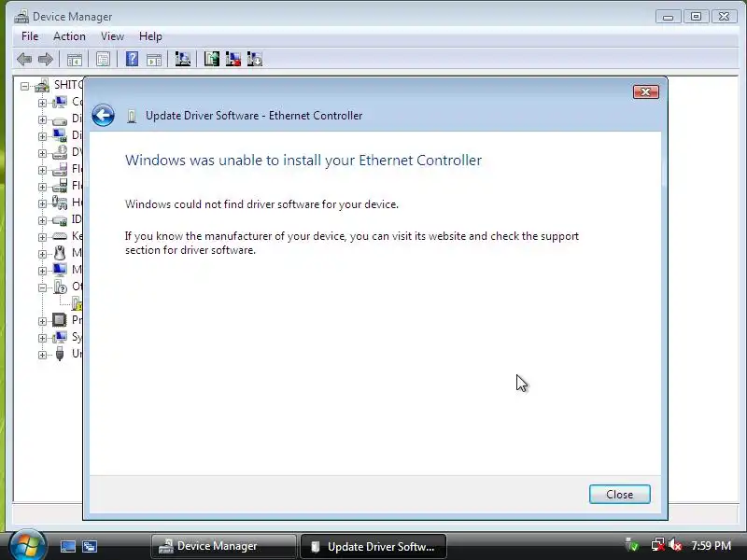Select the Other devices question-mark icon
747x560 pixels.
click(x=60, y=287)
